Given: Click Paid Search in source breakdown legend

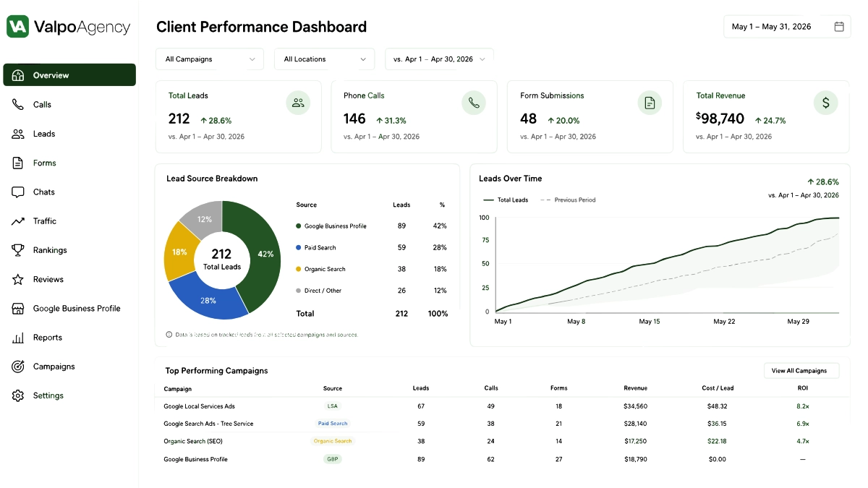Looking at the screenshot, I should coord(316,248).
